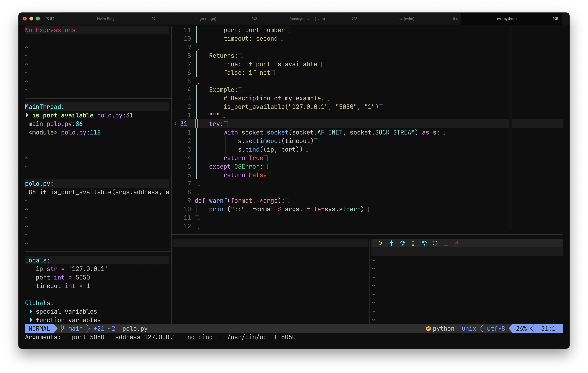Expand function variables under Globals

pos(31,320)
